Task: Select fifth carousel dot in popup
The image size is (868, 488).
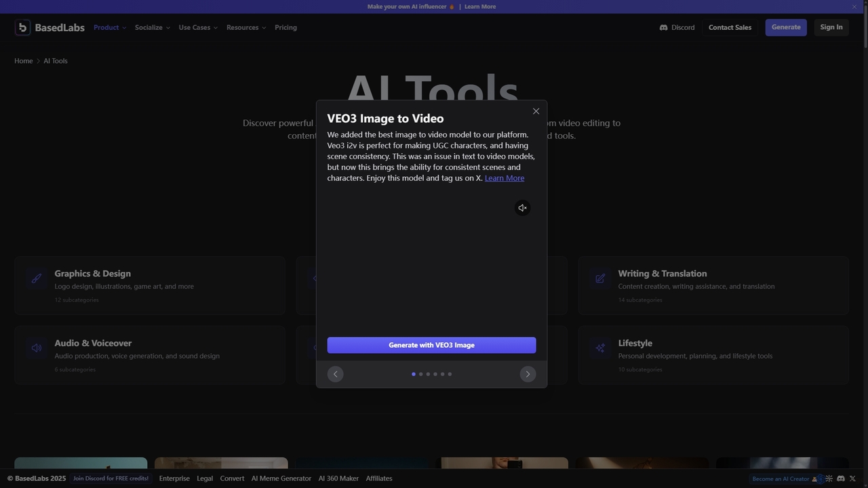Action: (442, 374)
